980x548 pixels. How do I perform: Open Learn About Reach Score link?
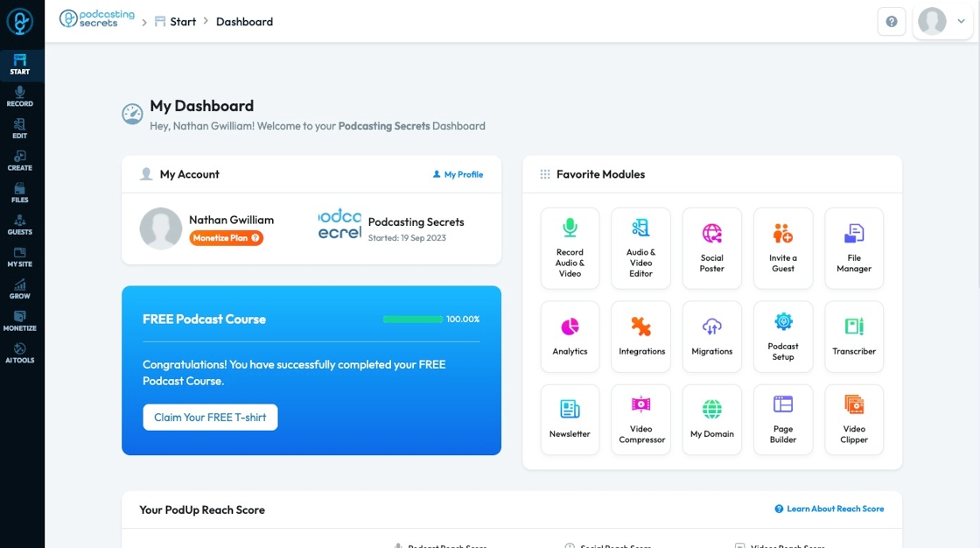click(829, 509)
